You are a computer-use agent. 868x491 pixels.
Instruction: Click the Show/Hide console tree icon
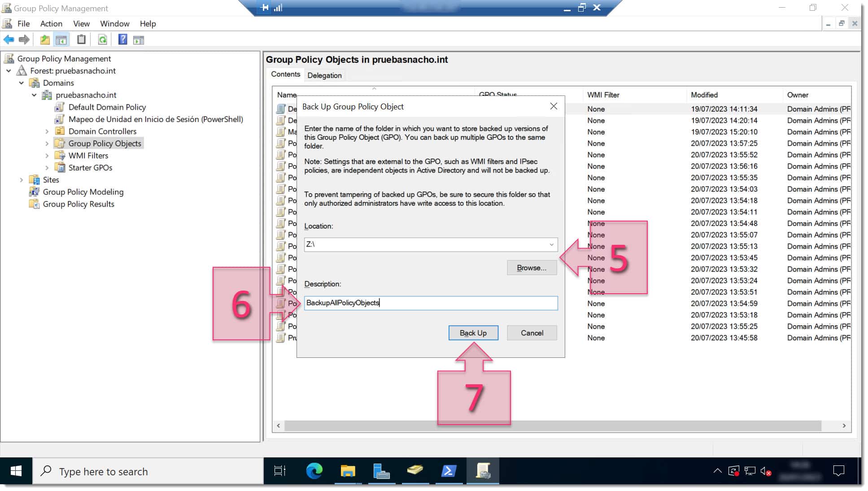[61, 39]
